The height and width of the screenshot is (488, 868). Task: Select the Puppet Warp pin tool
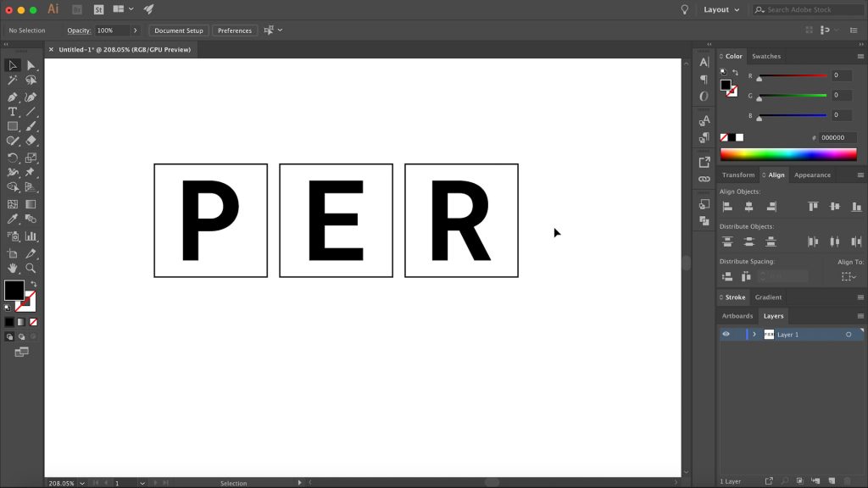(x=31, y=173)
